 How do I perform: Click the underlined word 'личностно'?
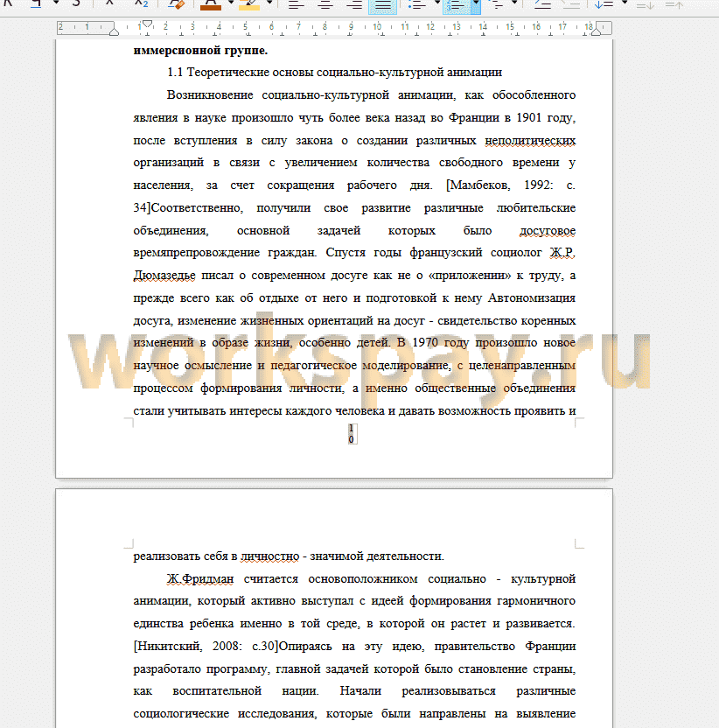point(269,556)
